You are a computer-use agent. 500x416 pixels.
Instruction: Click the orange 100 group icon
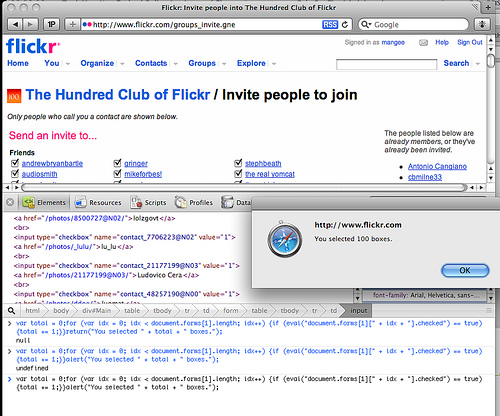(x=14, y=96)
